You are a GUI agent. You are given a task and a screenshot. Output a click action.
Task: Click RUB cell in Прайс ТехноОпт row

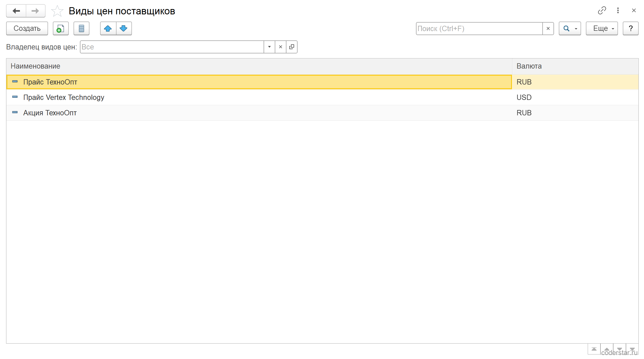(x=575, y=82)
